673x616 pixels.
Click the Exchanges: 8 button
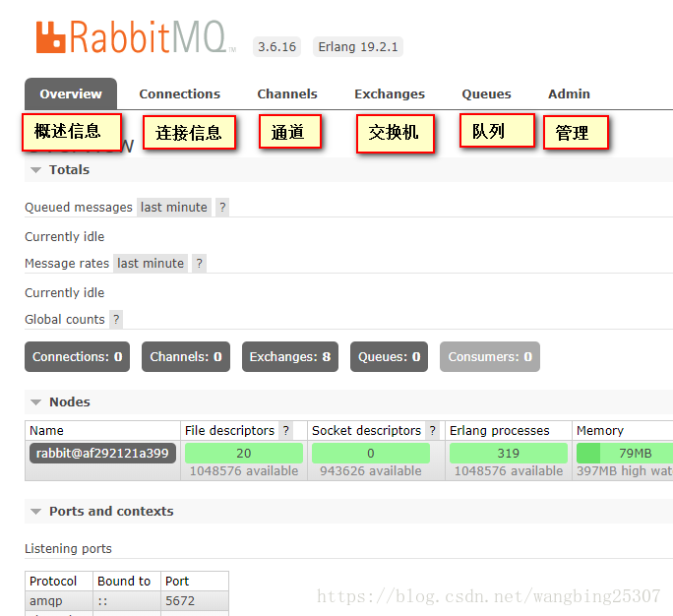(290, 357)
